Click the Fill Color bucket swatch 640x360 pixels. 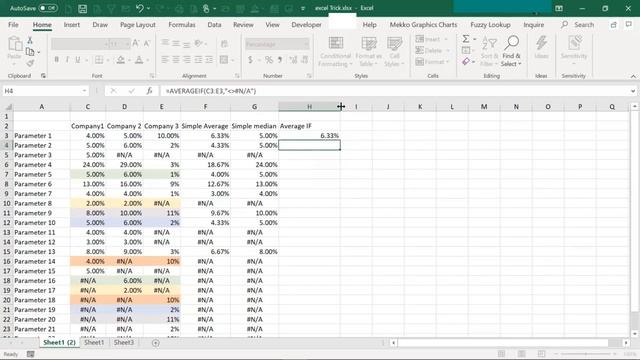(x=120, y=60)
